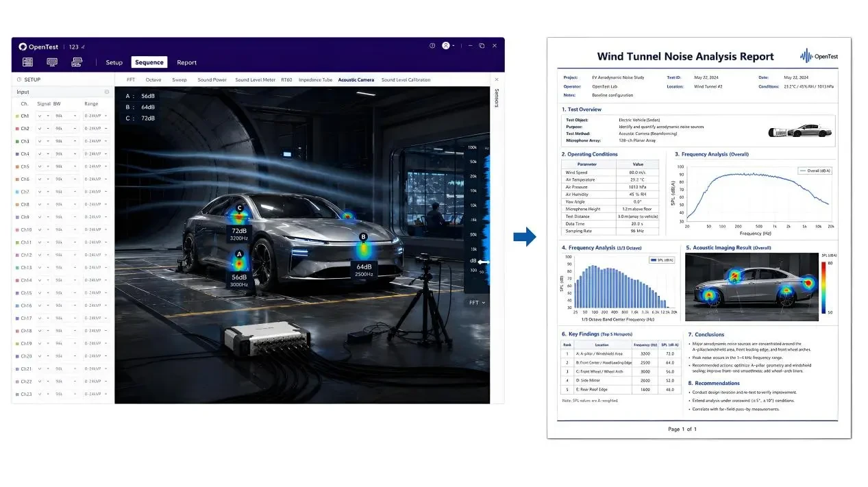Click hotspot marker C on the A-pillar
This screenshot has width=868, height=487.
[x=239, y=208]
